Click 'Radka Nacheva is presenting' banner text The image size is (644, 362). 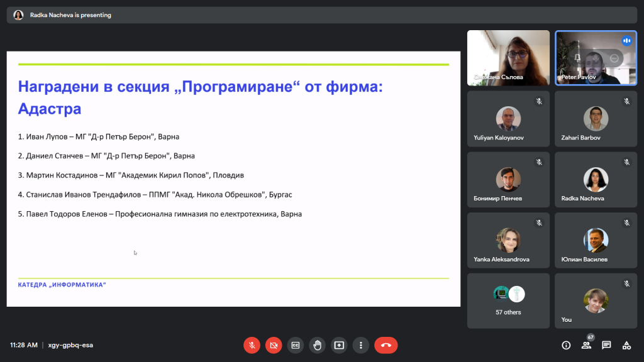point(70,15)
